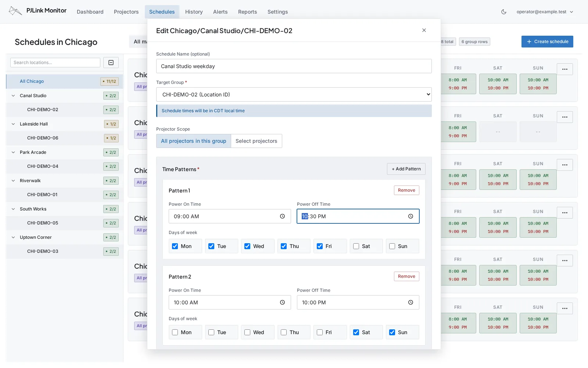This screenshot has height=368, width=588.
Task: Check Wed in Pattern 2
Action: click(247, 332)
